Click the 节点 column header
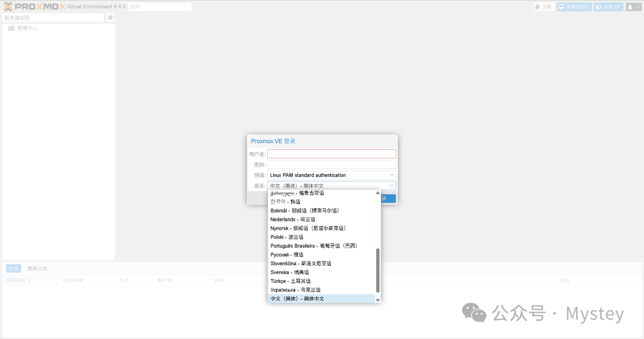This screenshot has height=339, width=644. click(x=134, y=281)
